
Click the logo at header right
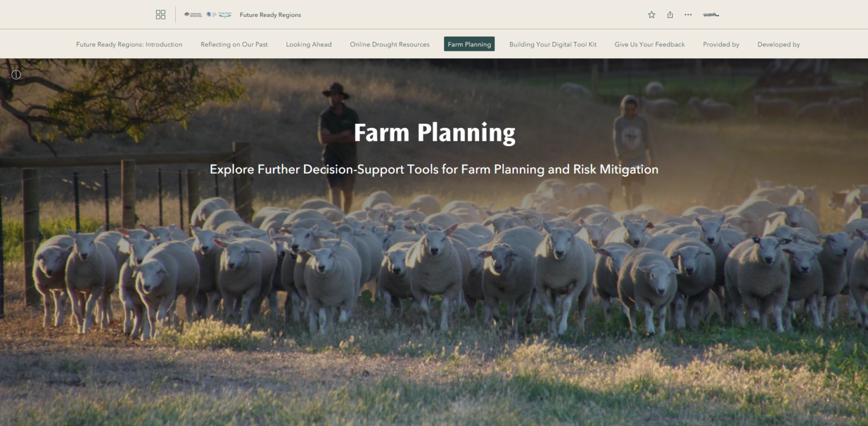point(711,15)
